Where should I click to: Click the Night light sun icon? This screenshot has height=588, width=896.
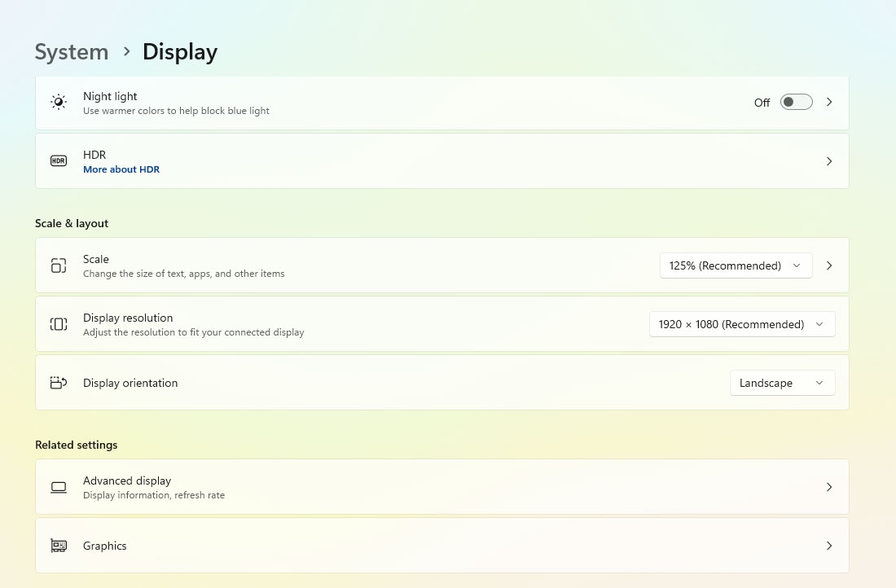58,103
